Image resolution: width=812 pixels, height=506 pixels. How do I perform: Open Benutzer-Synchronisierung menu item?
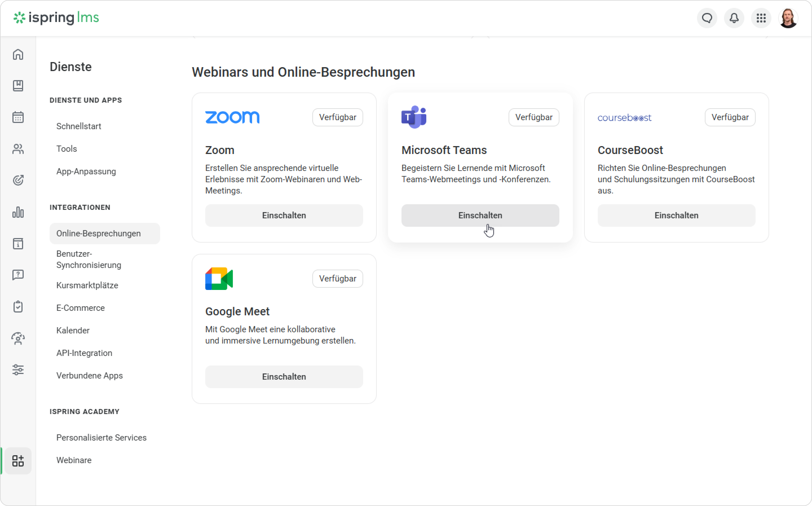89,259
